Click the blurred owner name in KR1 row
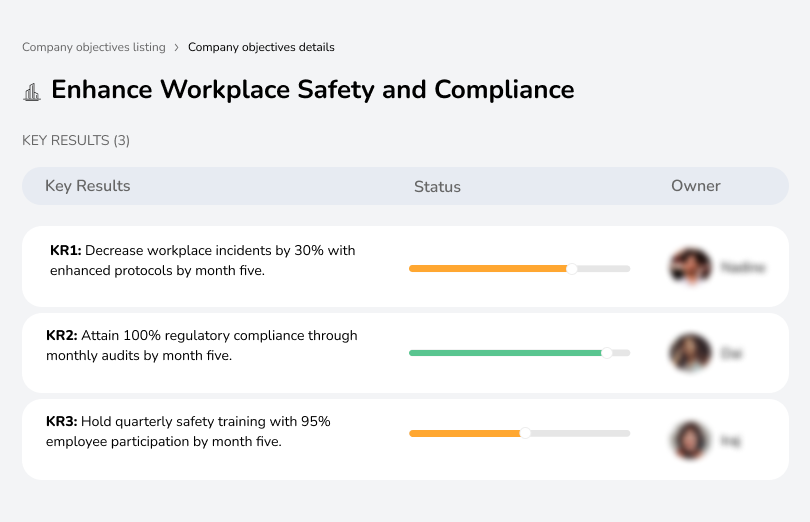This screenshot has width=810, height=522. (743, 267)
